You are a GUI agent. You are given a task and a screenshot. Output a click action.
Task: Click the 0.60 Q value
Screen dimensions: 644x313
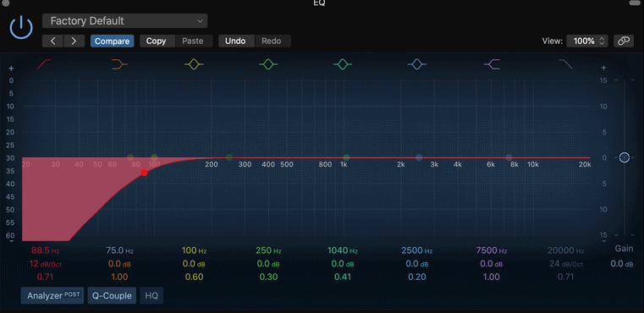point(194,277)
